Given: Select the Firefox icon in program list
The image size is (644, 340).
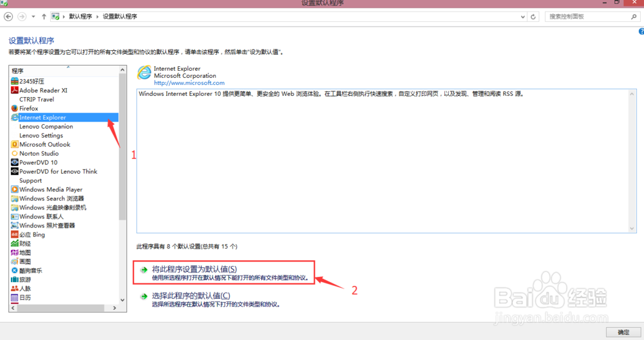Looking at the screenshot, I should [14, 108].
